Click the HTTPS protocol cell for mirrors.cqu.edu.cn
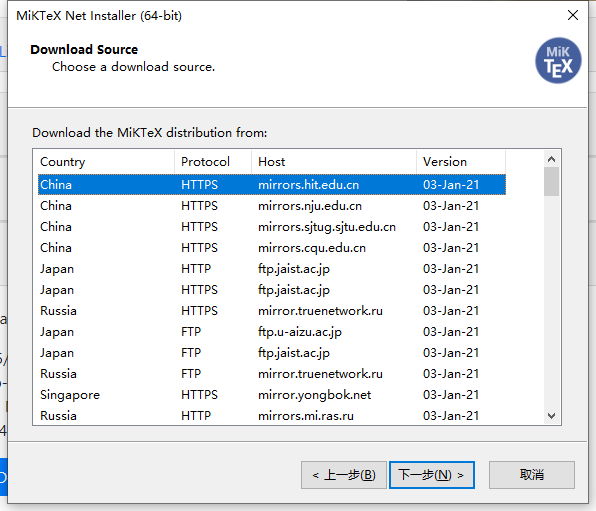 click(x=199, y=248)
